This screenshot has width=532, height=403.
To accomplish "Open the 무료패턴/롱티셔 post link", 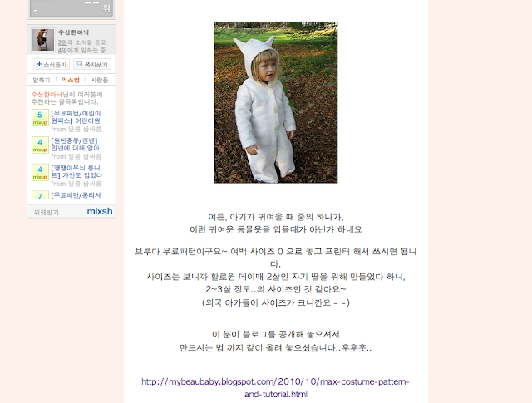I will pyautogui.click(x=76, y=195).
